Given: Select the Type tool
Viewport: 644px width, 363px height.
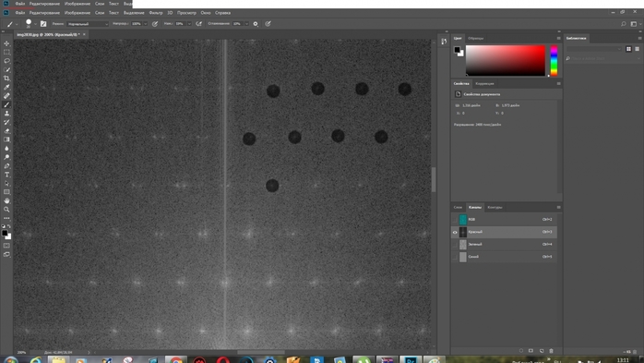Looking at the screenshot, I should tap(6, 175).
